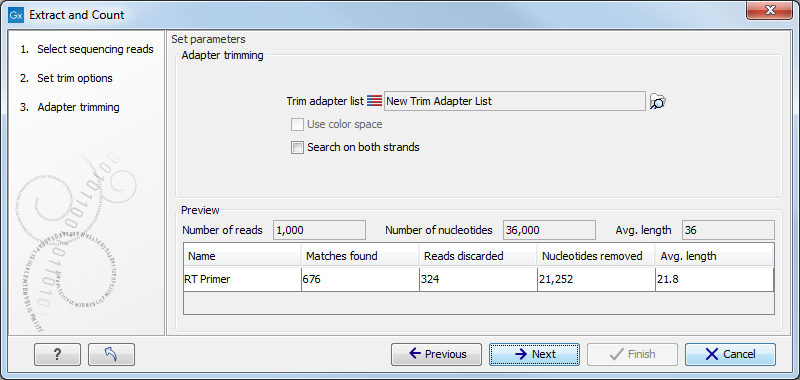Click the help question mark button
The image size is (800, 380).
click(57, 354)
